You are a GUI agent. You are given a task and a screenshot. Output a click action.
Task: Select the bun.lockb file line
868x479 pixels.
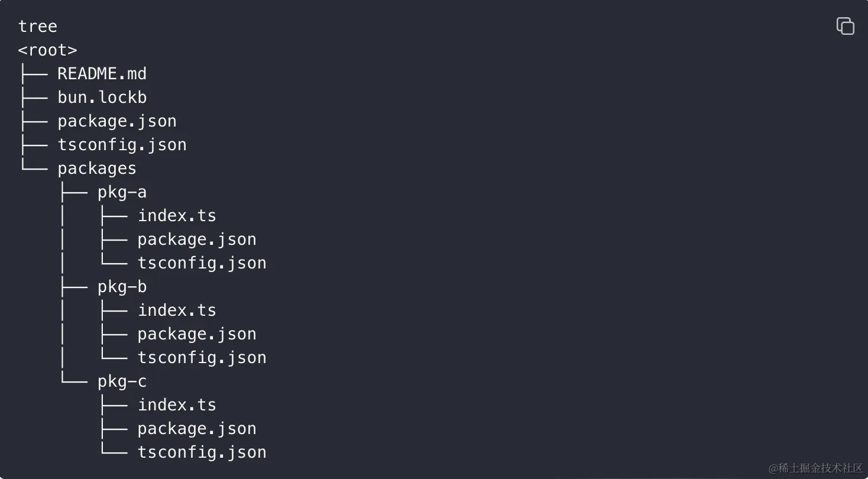[x=102, y=98]
